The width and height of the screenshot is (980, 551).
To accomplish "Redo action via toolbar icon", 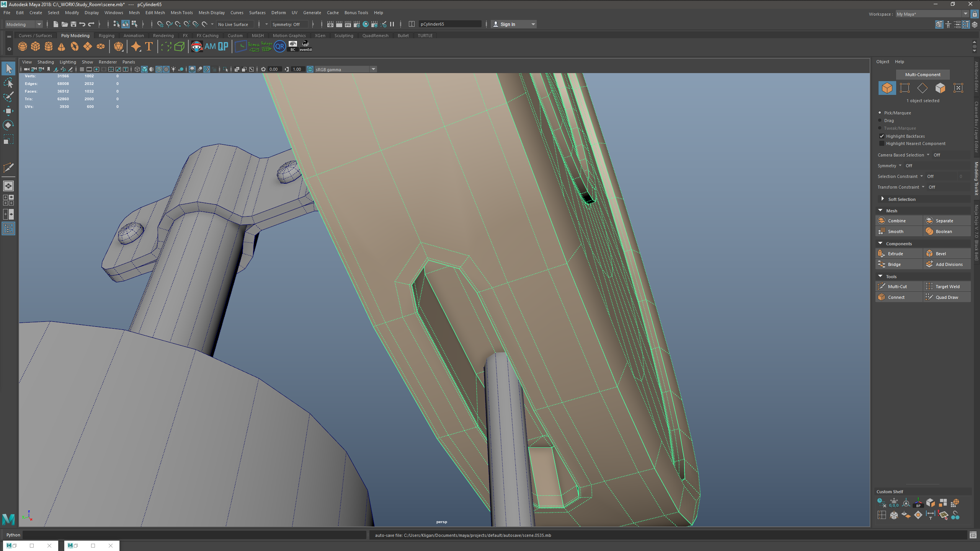I will [91, 24].
